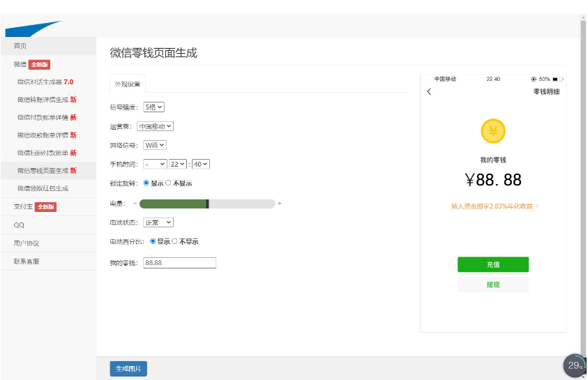
Task: Open the 电池状态 dropdown
Action: point(158,222)
